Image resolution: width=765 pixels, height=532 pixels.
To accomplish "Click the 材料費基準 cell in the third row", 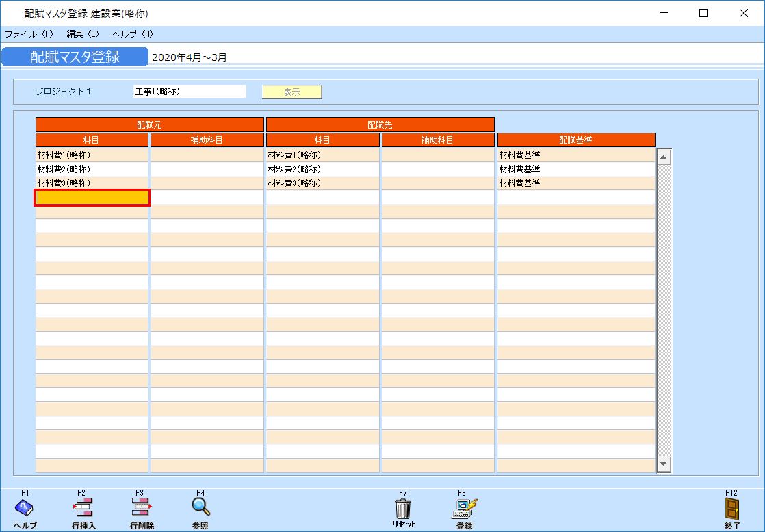I will pyautogui.click(x=575, y=183).
